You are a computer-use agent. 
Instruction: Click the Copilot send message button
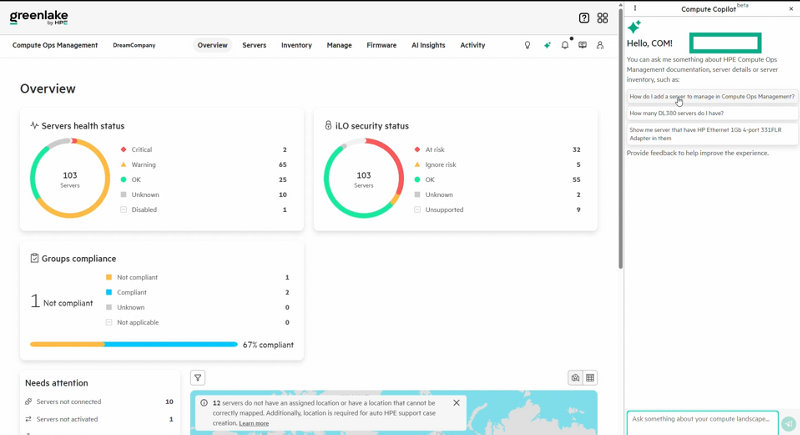[789, 423]
